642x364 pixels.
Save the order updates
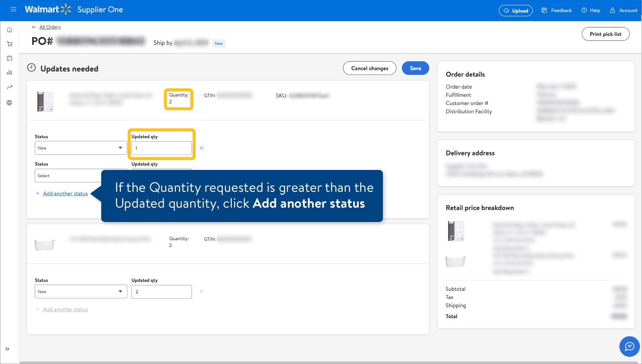[415, 68]
